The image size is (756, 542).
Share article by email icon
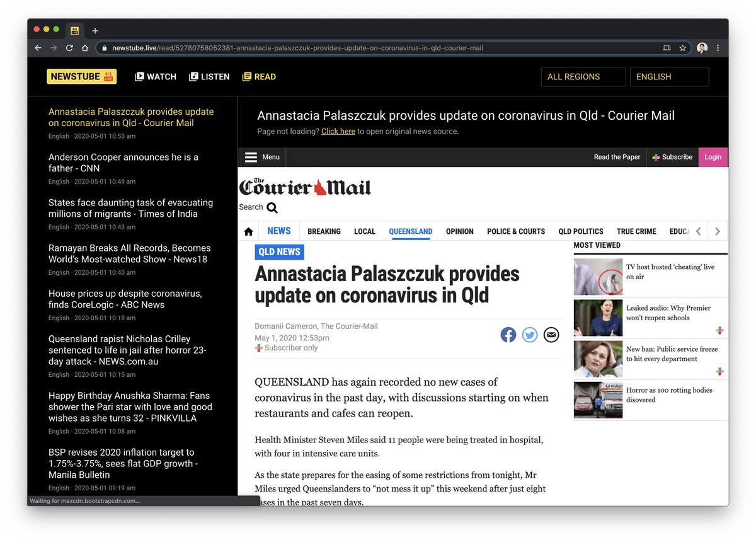(x=551, y=335)
